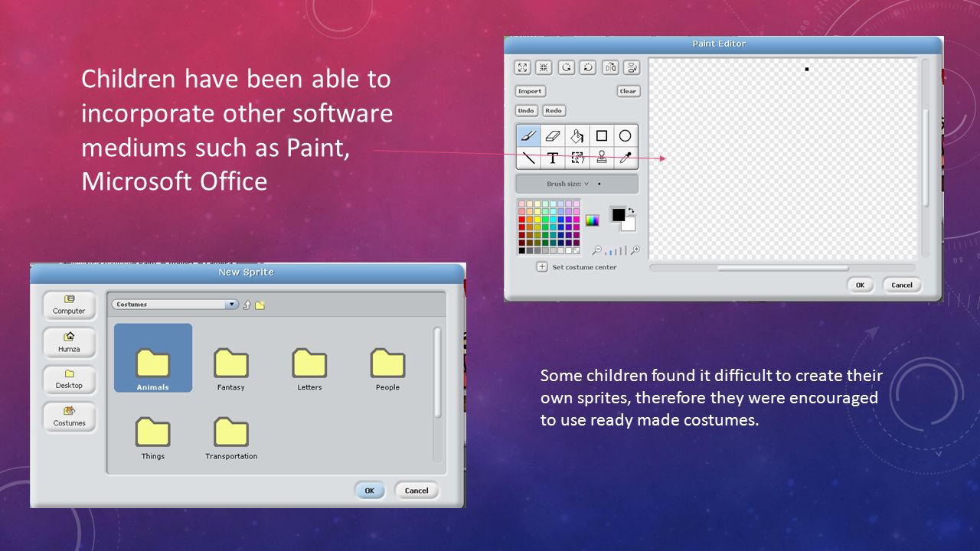Zoom out with the magnifier minus icon

coord(597,249)
